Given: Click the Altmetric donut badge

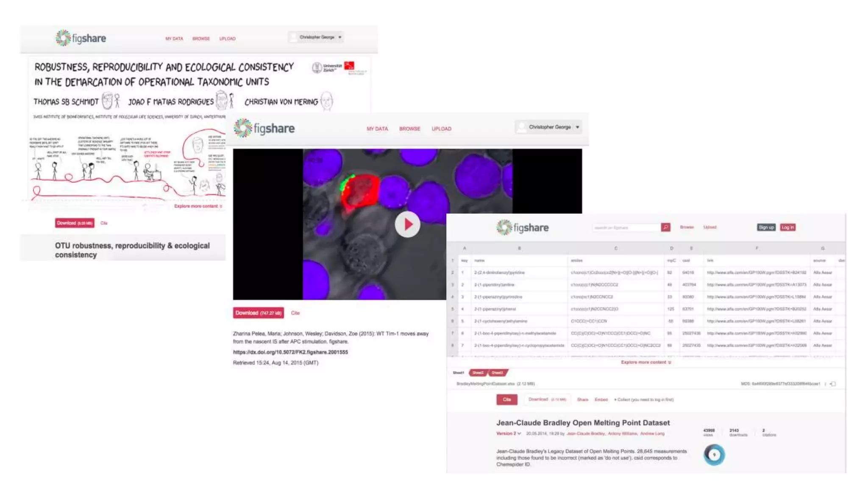Looking at the screenshot, I should 714,455.
